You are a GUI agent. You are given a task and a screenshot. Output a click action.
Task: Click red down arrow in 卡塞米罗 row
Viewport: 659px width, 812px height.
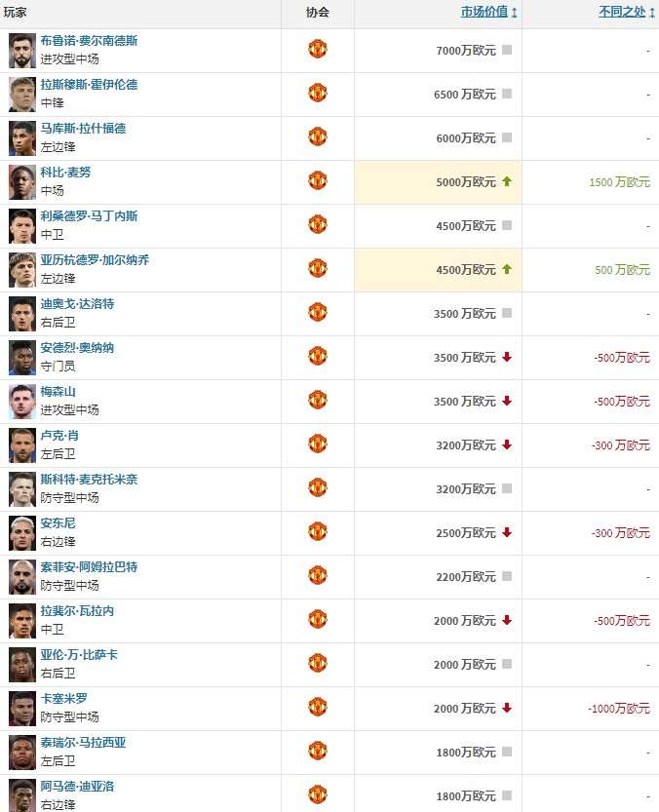tap(507, 708)
